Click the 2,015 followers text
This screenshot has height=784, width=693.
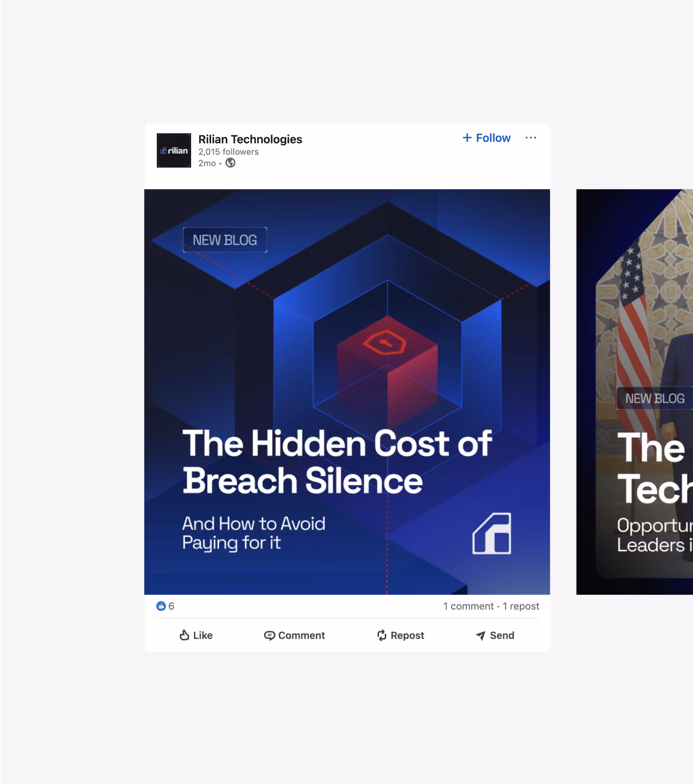(228, 152)
